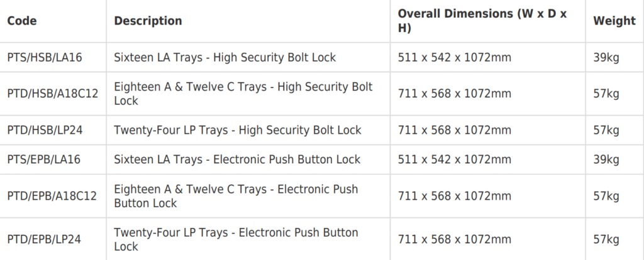Select the PTD/EPB/LP24 code cell
The width and height of the screenshot is (644, 260).
tap(45, 239)
